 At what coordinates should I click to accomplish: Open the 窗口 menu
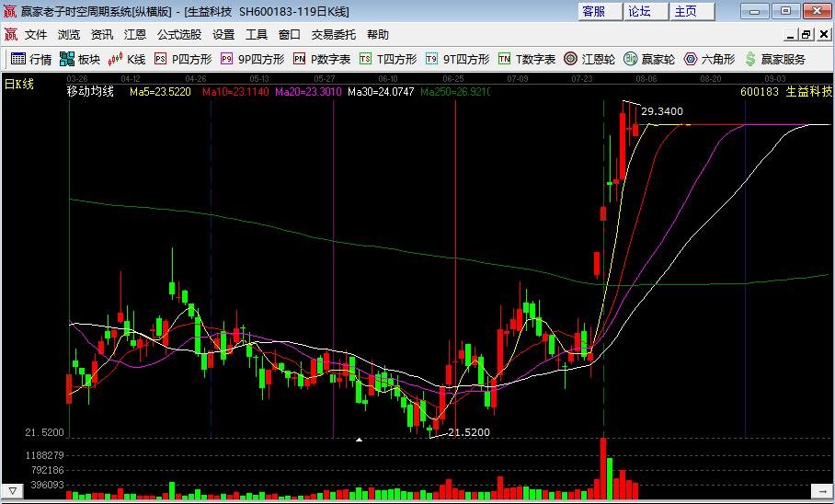289,35
